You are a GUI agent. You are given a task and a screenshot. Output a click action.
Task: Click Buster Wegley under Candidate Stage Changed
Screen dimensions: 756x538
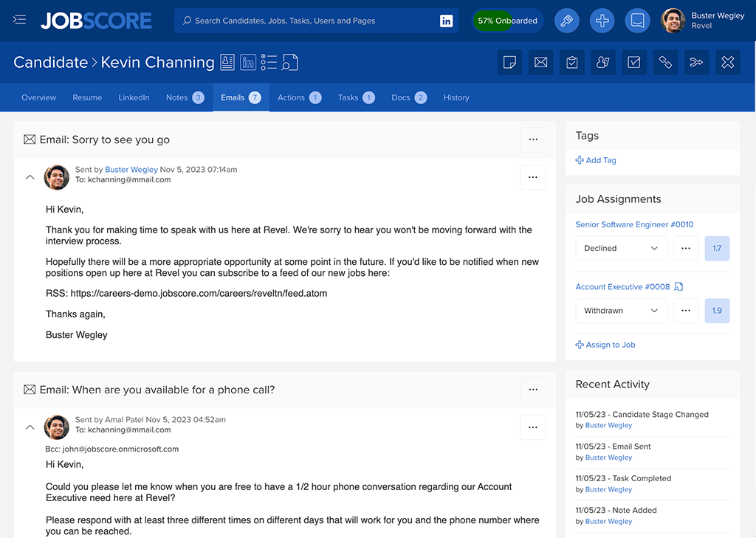pyautogui.click(x=608, y=425)
